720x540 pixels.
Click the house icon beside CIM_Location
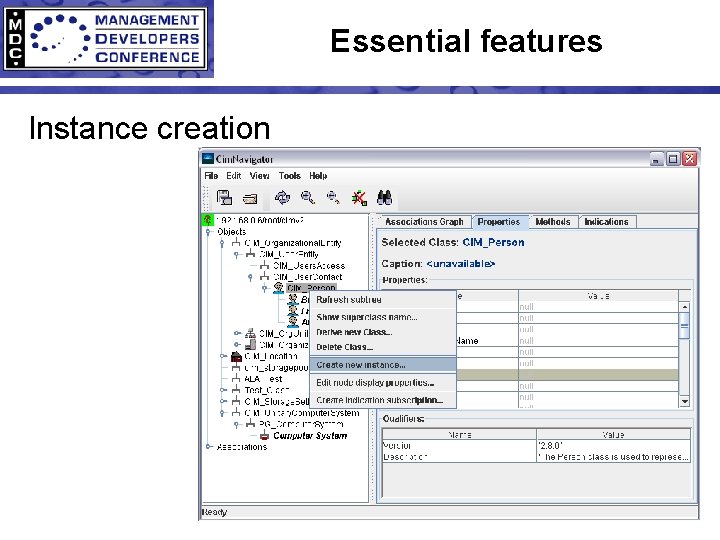[236, 356]
